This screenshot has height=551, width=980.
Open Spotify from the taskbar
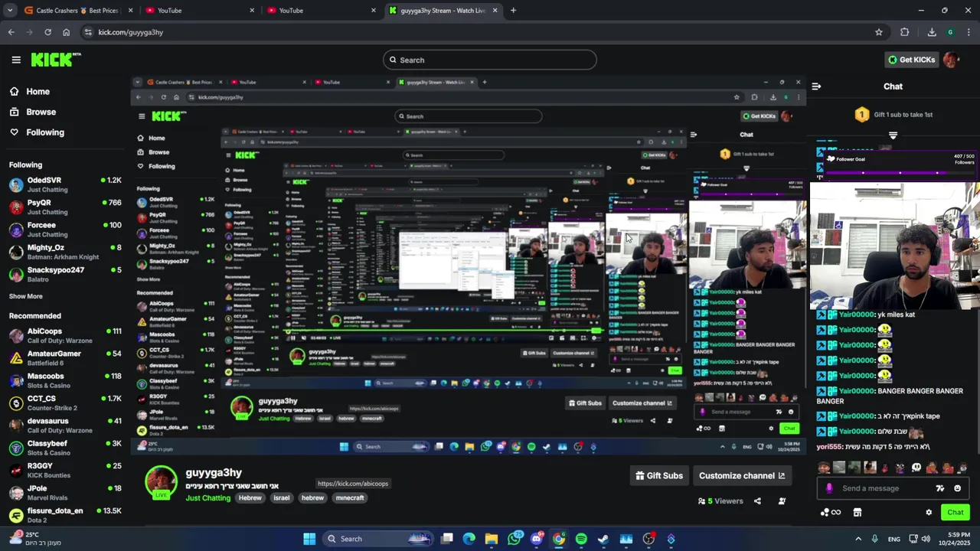click(x=581, y=539)
